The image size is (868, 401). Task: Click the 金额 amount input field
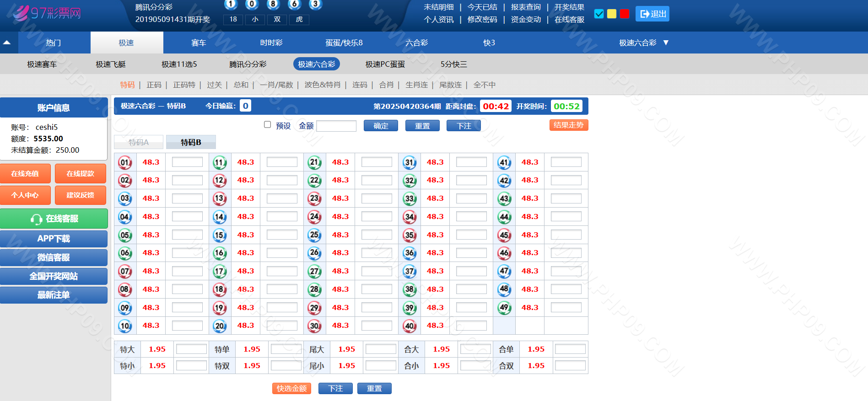(336, 126)
